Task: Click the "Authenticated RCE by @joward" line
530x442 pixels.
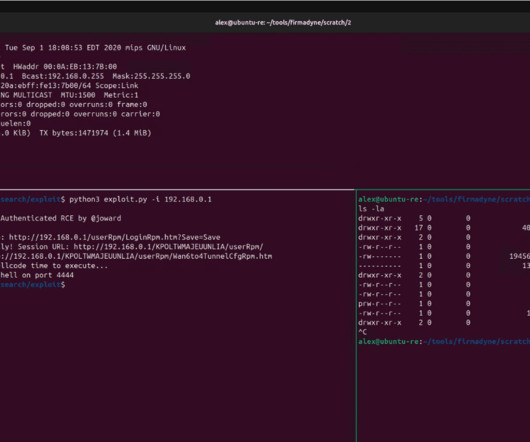Action: (x=61, y=218)
